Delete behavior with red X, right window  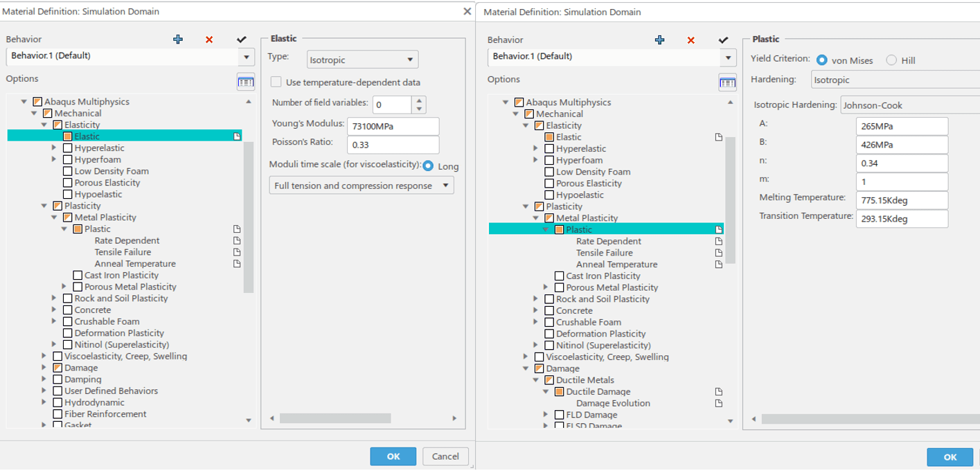click(691, 40)
